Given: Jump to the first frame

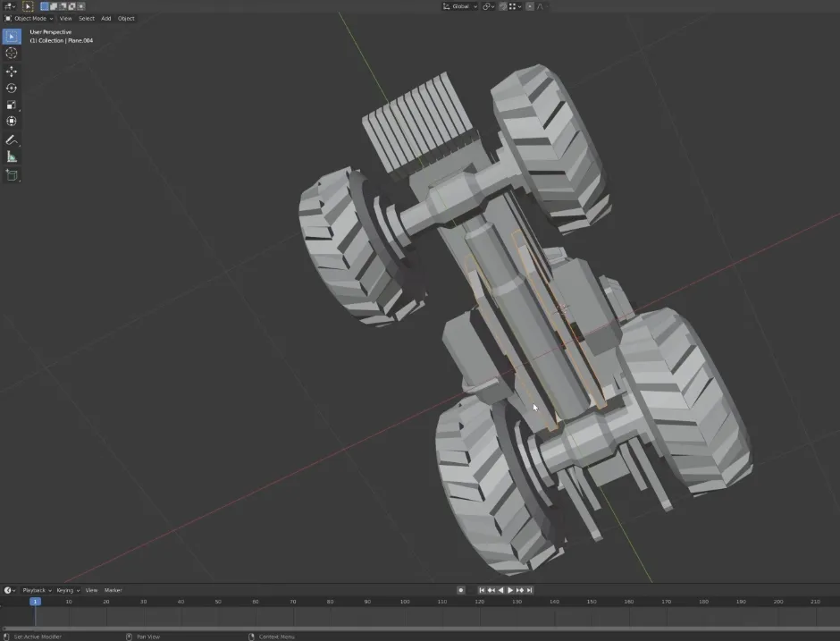Looking at the screenshot, I should click(x=482, y=590).
